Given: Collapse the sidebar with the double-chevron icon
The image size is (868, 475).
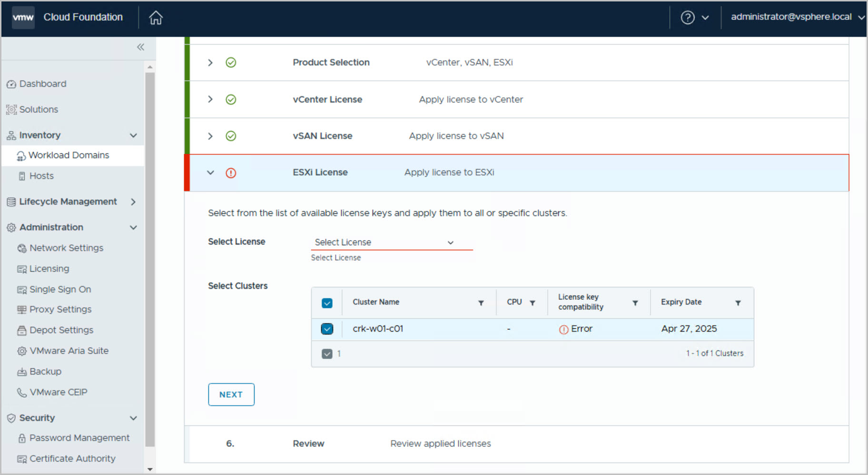Looking at the screenshot, I should pos(140,47).
